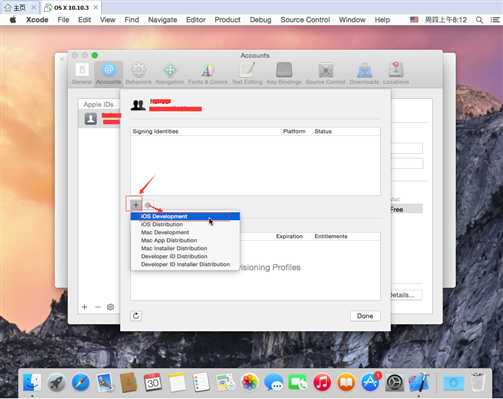Open the Product menu in menu bar

(x=227, y=20)
